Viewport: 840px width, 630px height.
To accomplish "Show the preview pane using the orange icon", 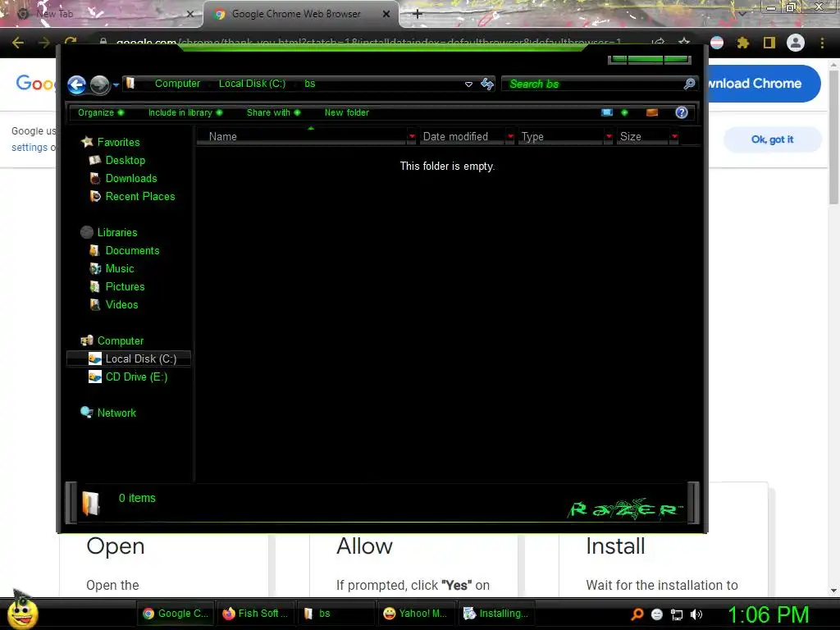I will pyautogui.click(x=652, y=112).
